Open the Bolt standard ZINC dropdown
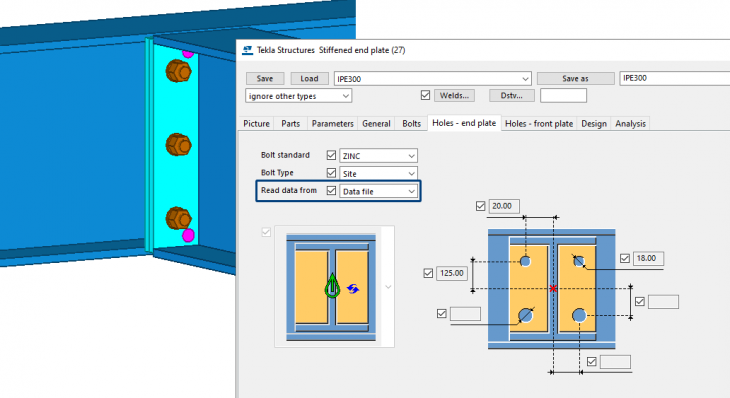Viewport: 730px width, 398px height. click(378, 155)
